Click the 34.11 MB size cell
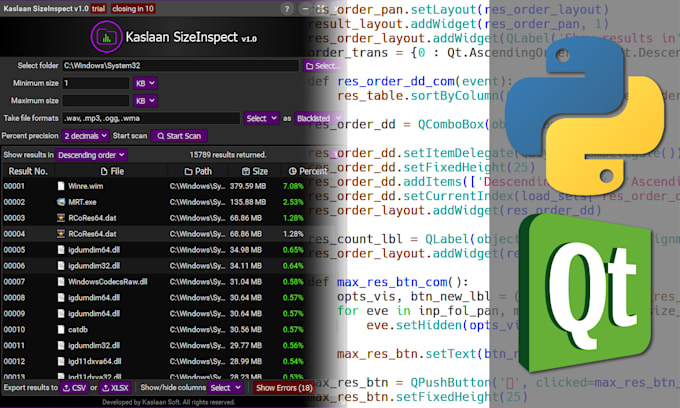 tap(246, 266)
